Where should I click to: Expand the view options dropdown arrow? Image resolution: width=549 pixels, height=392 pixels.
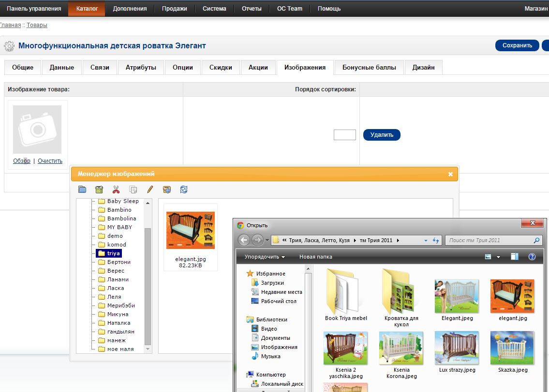(498, 257)
